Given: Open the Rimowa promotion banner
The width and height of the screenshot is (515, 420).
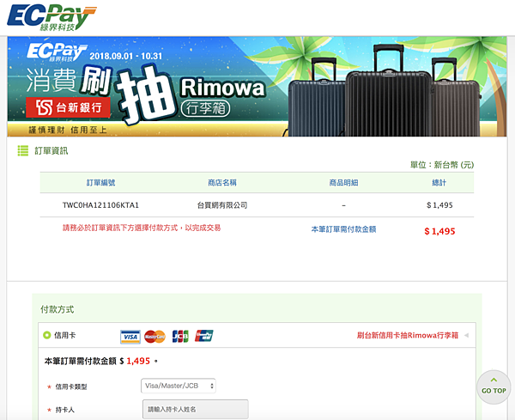Looking at the screenshot, I should coord(257,87).
